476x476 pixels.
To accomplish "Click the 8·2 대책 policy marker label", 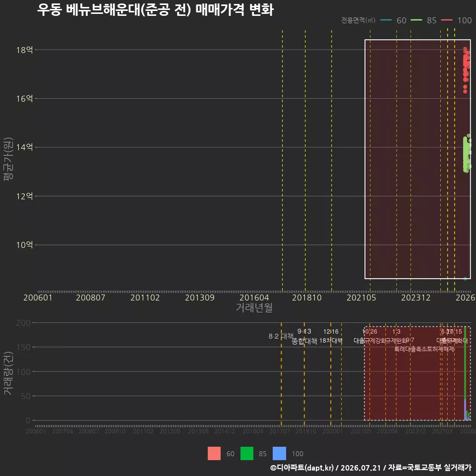I will (281, 336).
